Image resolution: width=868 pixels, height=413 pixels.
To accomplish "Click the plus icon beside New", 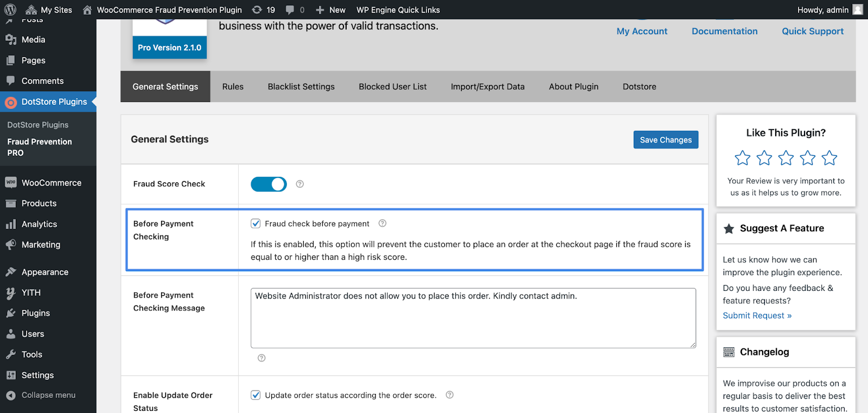I will 320,10.
